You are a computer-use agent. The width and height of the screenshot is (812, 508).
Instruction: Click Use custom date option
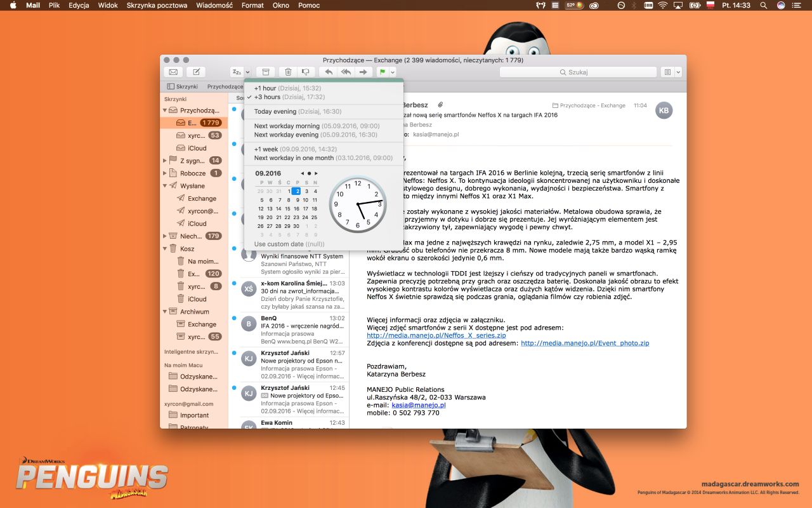tap(324, 244)
